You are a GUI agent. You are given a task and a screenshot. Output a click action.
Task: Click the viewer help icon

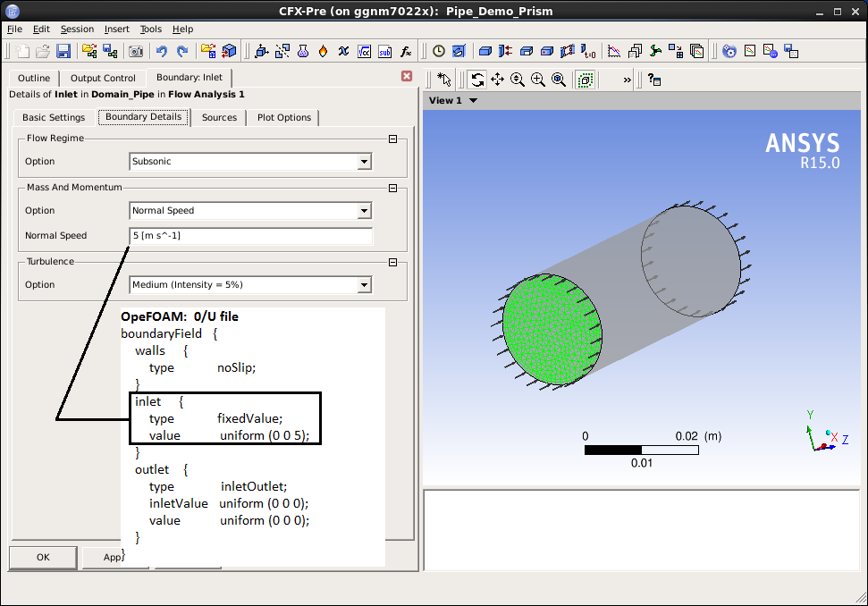653,80
